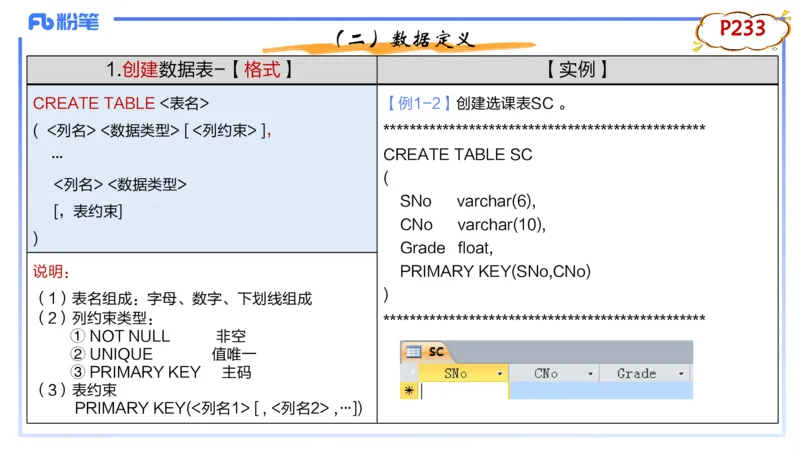The height and width of the screenshot is (450, 800).
Task: Click 【例1-2】创建选课表SC heading
Action: coord(476,104)
